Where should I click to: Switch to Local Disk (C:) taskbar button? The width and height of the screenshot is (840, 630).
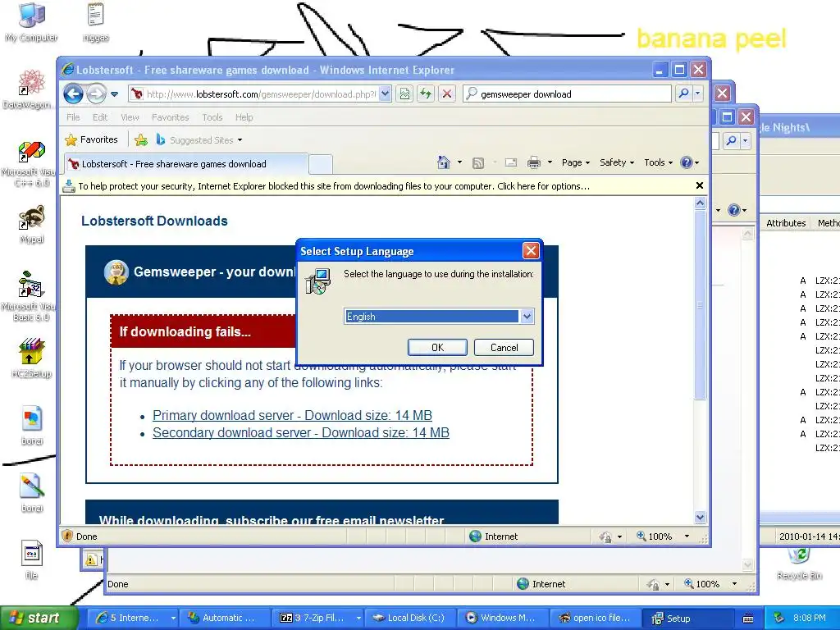pos(410,618)
